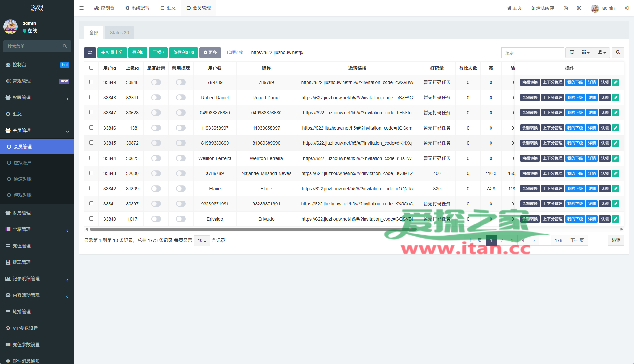Open the export data dropdown
The height and width of the screenshot is (364, 634).
(602, 53)
